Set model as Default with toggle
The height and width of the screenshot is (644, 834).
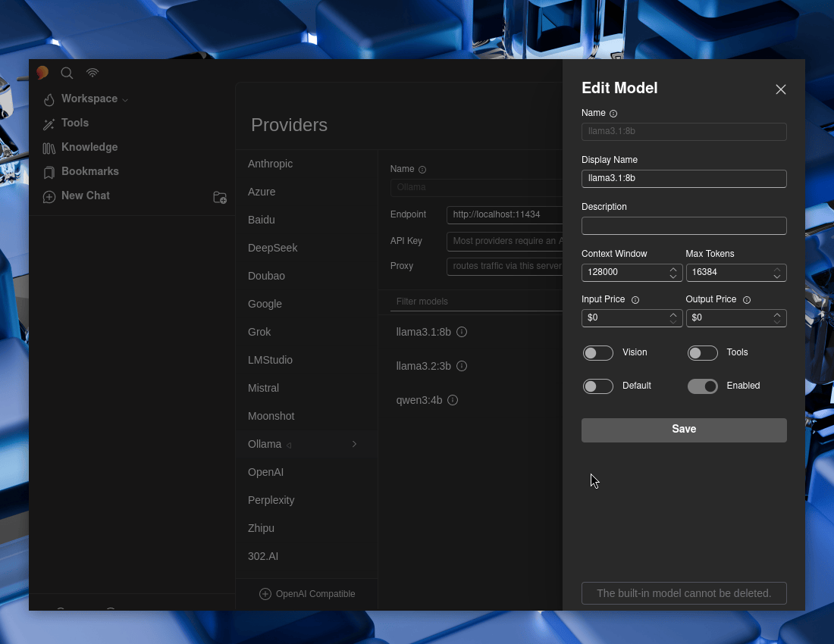[x=597, y=386]
